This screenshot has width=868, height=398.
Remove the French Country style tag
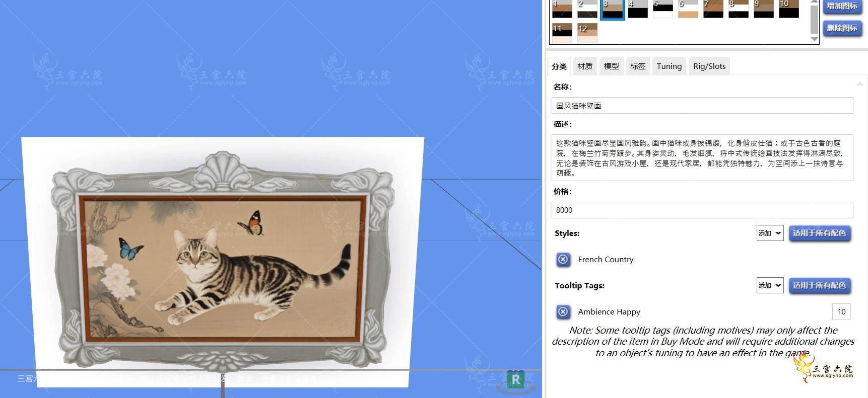[563, 260]
